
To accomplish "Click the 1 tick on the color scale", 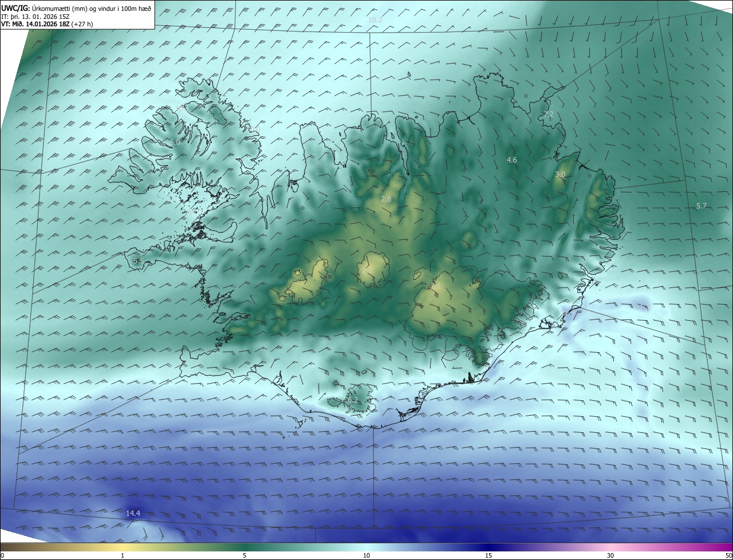I will pos(123,555).
